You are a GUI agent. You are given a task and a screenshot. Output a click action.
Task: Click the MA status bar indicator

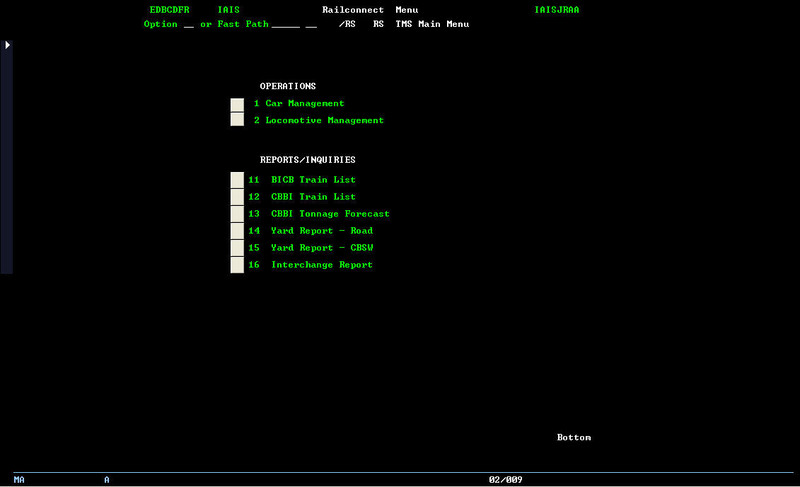(x=19, y=479)
